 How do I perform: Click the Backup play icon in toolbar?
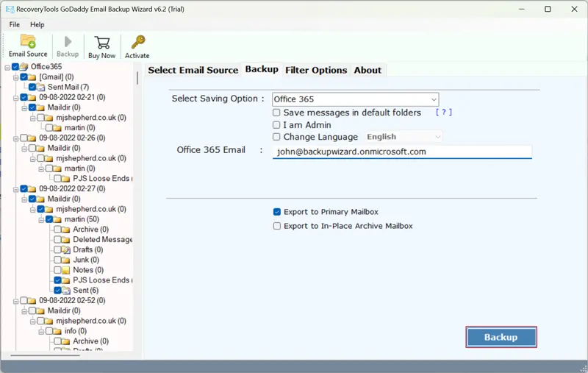68,41
